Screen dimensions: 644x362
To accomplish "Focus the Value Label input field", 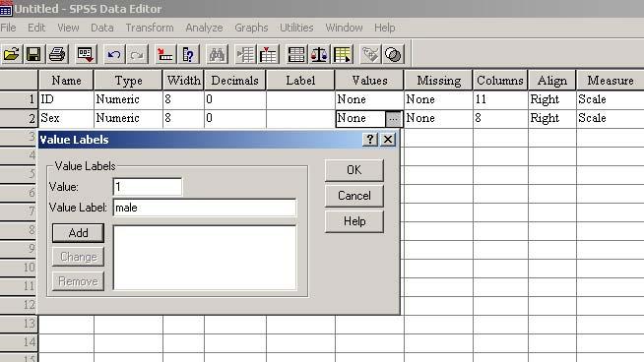I will [205, 208].
